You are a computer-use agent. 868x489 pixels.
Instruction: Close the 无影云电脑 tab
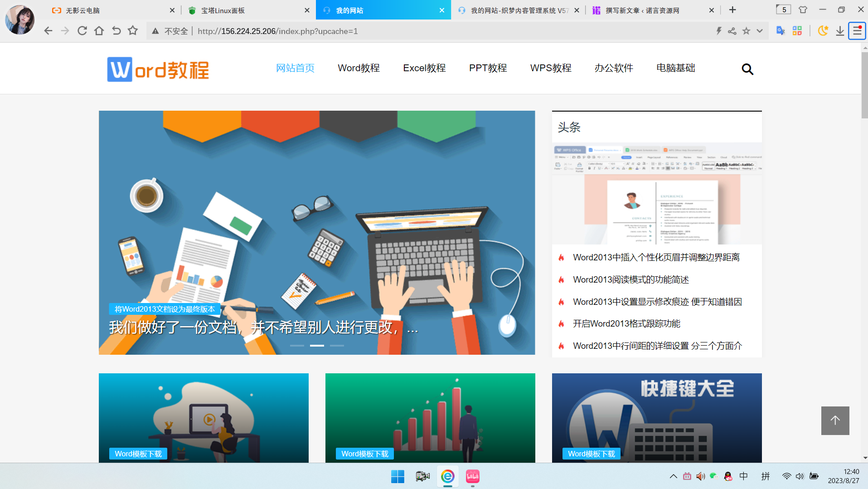pyautogui.click(x=172, y=10)
